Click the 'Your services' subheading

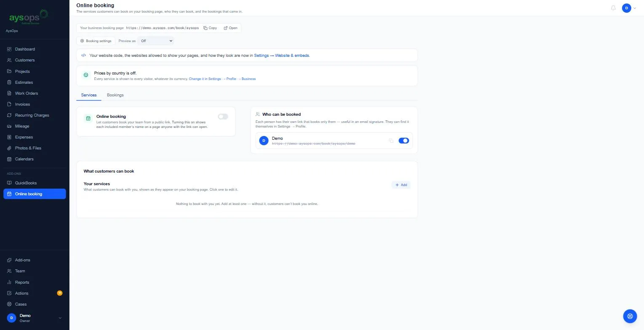click(97, 184)
